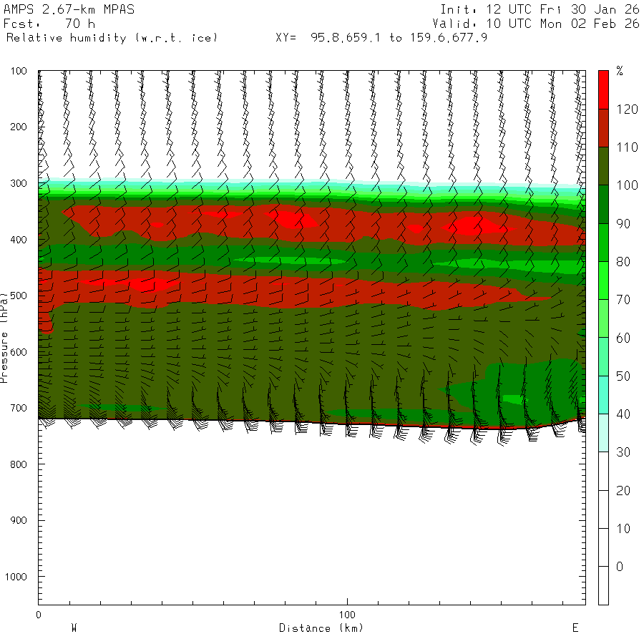Click the "Pressure (hPa)" vertical axis title
Image resolution: width=644 pixels, height=644 pixels.
(4, 338)
